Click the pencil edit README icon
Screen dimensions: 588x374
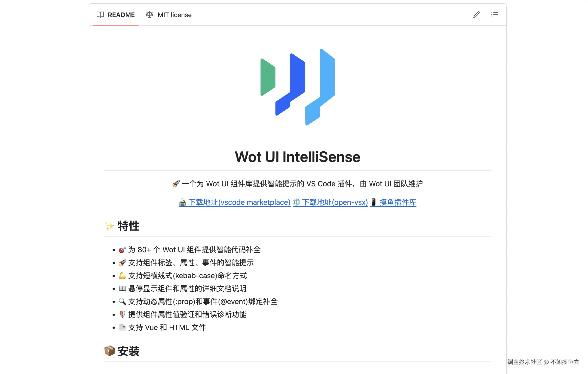476,15
